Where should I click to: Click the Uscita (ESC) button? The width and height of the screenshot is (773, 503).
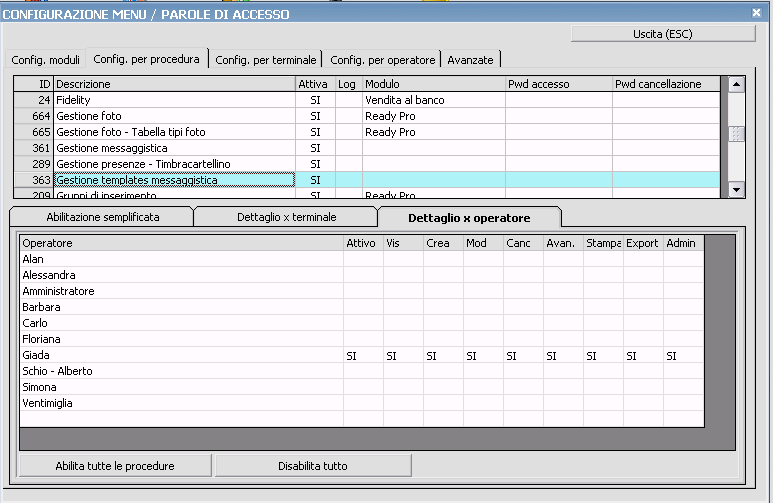click(663, 34)
